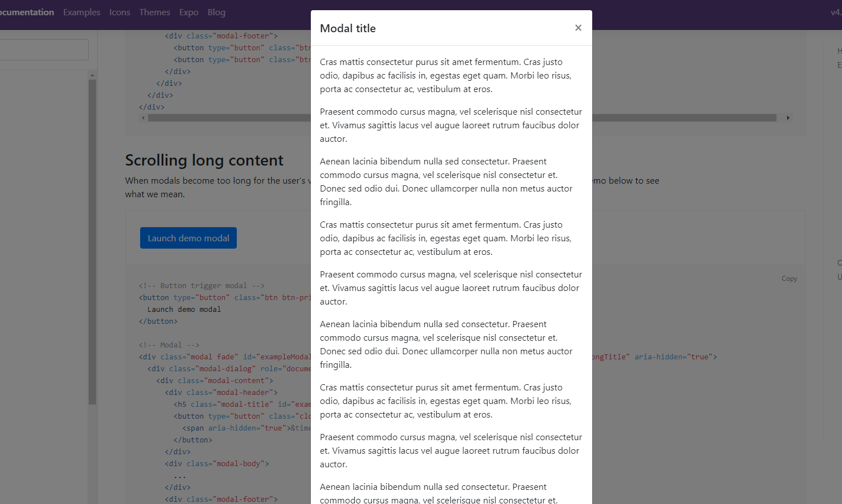Open the Icons section in the navbar

point(119,12)
